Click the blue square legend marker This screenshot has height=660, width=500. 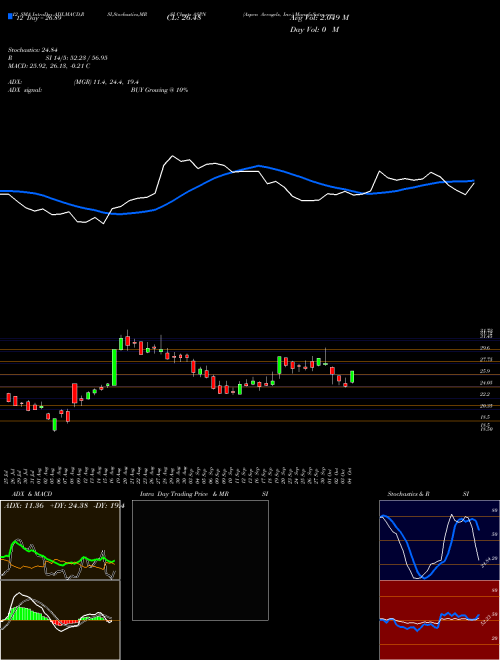[x=10, y=16]
